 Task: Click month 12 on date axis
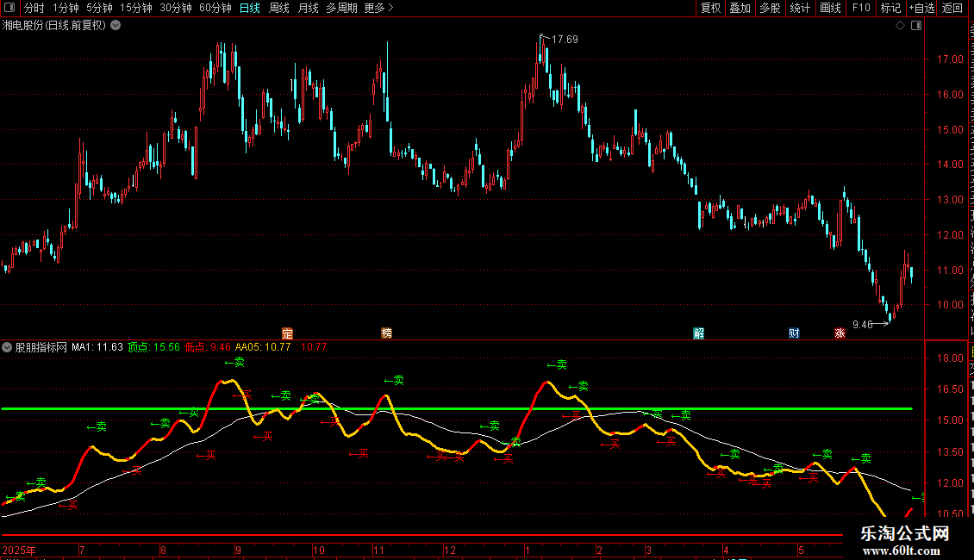point(450,550)
